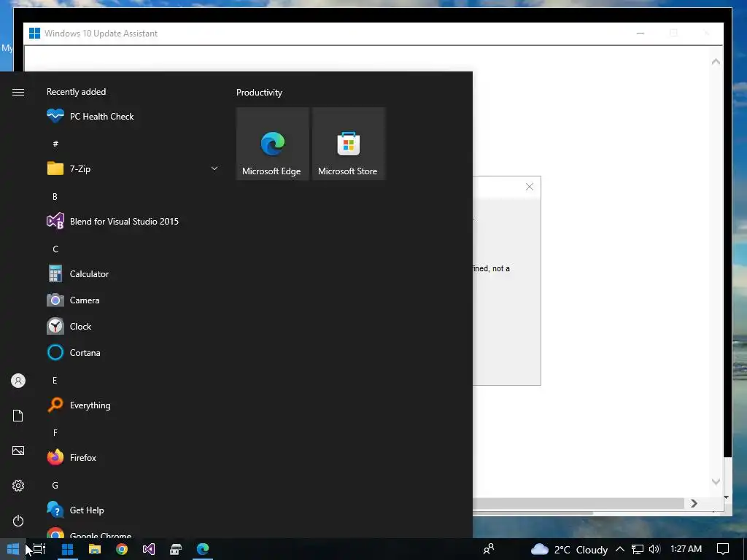Switch to Windows 10 Update Assistant taskbar icon
This screenshot has height=560, width=747.
tap(68, 549)
